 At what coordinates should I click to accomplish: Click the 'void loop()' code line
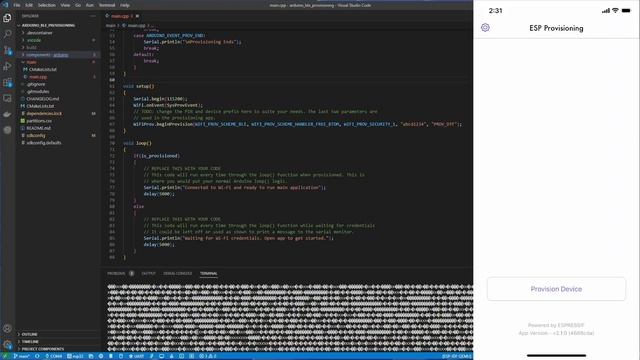[x=138, y=143]
